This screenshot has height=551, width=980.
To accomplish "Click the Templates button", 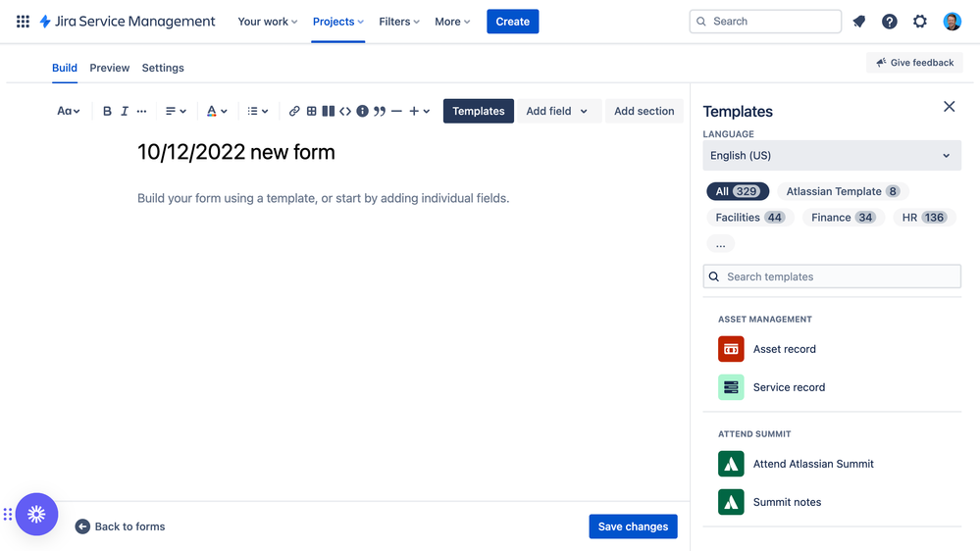I will [478, 111].
